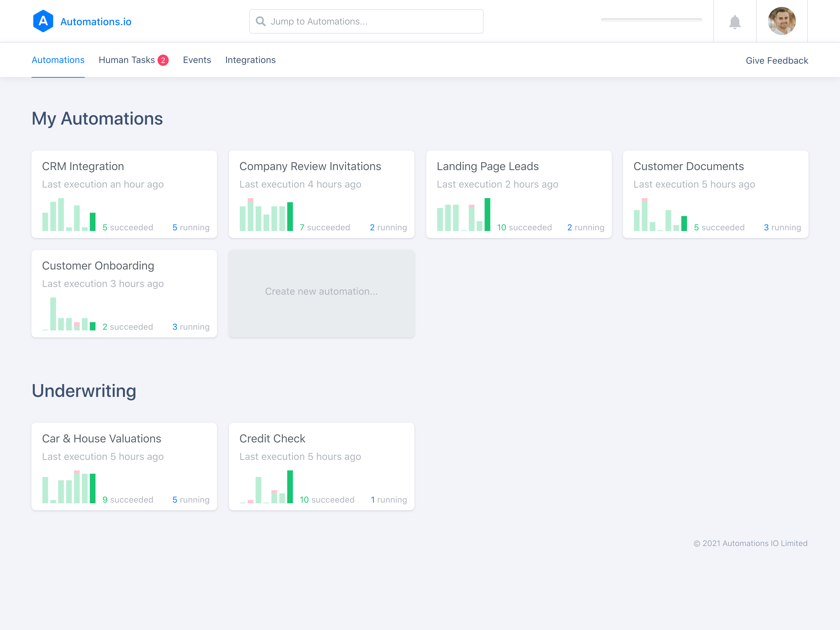Click the Automations.io brand text link
Image resolution: width=840 pixels, height=630 pixels.
coord(96,22)
